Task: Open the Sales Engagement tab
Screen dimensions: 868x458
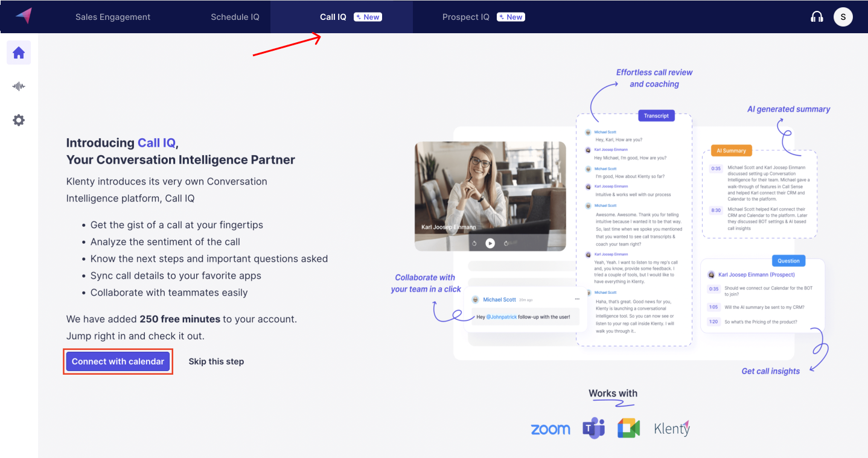Action: (x=113, y=17)
